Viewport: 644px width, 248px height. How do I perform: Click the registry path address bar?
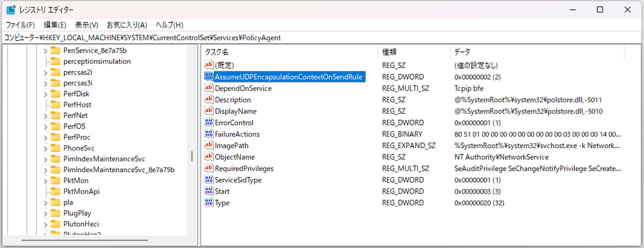tap(322, 38)
